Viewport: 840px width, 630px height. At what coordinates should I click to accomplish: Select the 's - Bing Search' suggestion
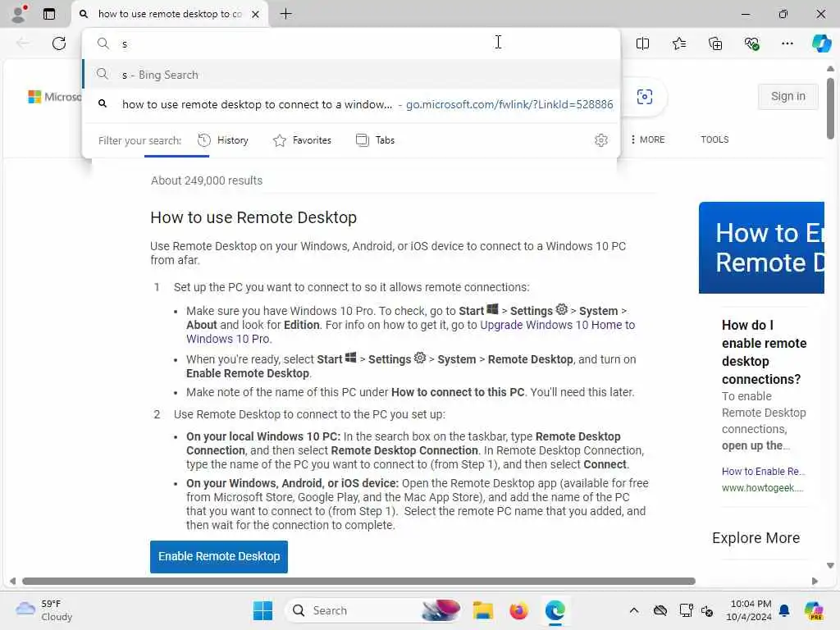pyautogui.click(x=351, y=75)
